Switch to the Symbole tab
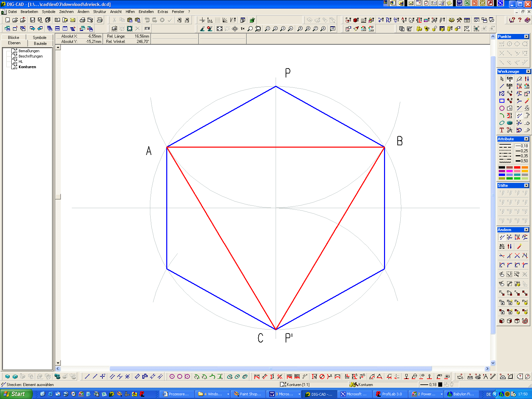532x399 pixels. pos(40,38)
